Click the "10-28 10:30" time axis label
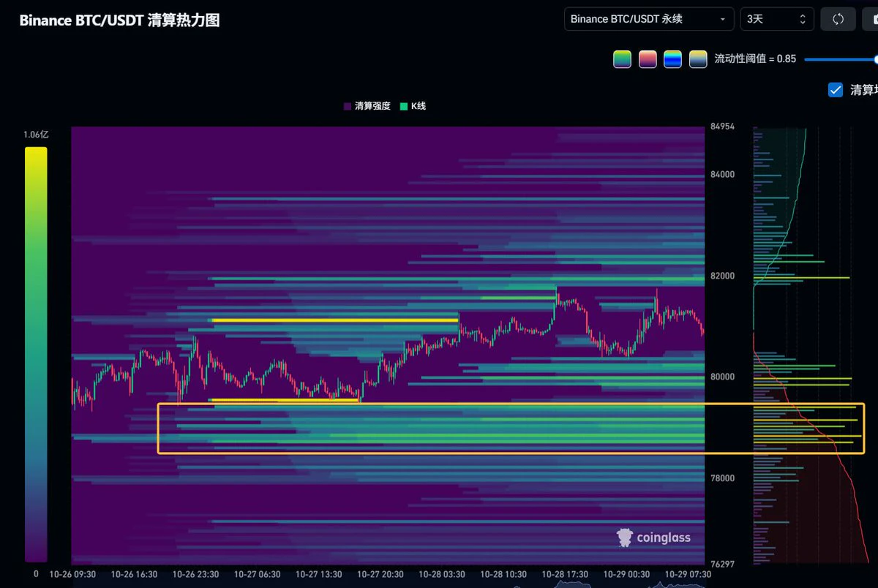Viewport: 878px width, 588px height. point(503,575)
